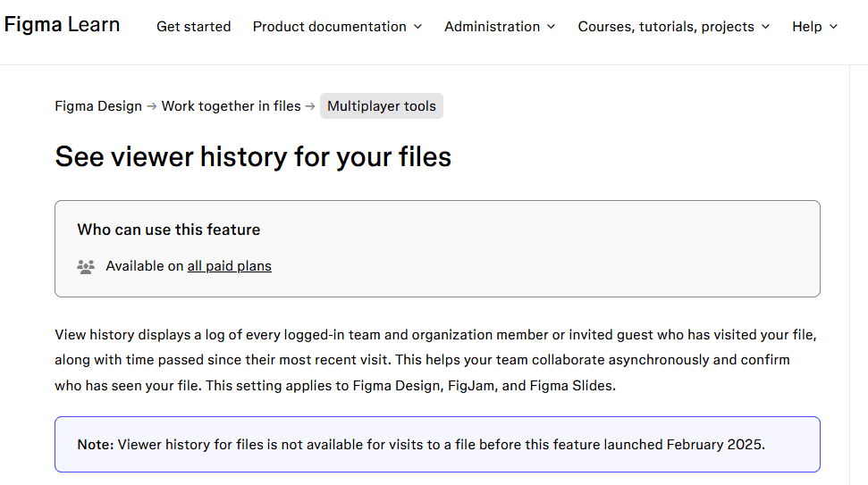The height and width of the screenshot is (485, 868).
Task: Click the people group icon beside Available on
Action: click(86, 266)
